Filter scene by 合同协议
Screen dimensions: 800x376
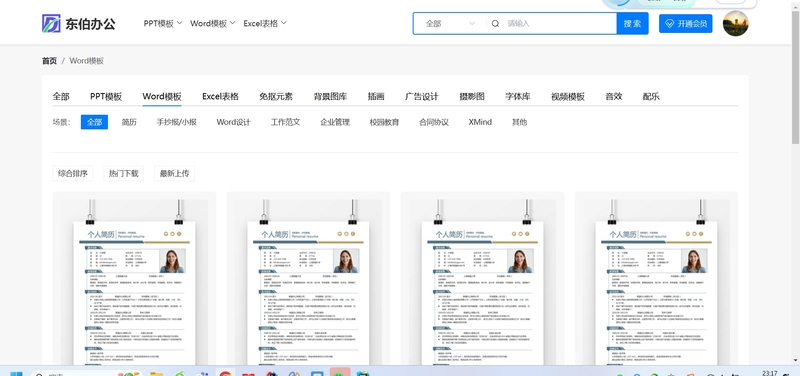pyautogui.click(x=434, y=122)
